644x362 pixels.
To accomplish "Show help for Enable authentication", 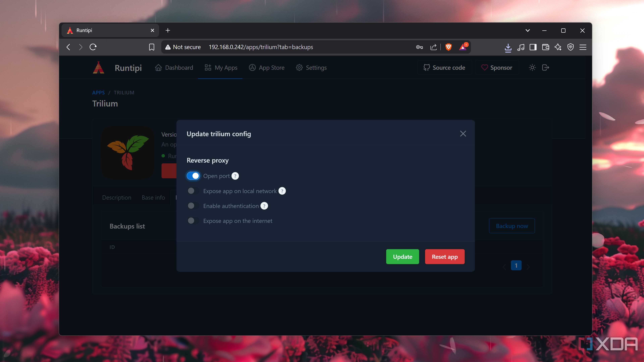I will coord(264,206).
